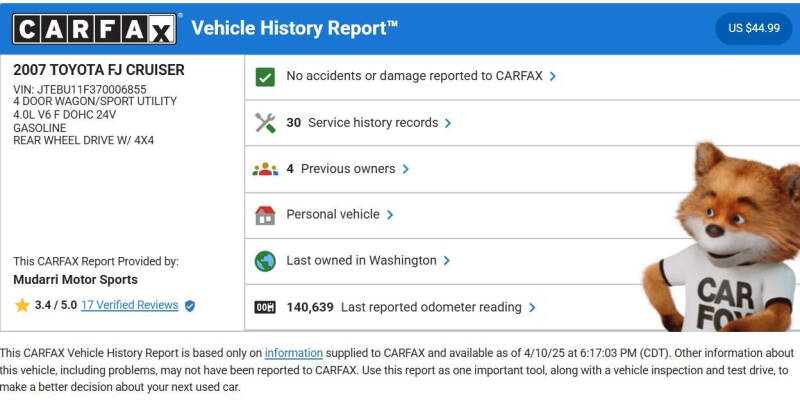Follow the information link in the disclaimer

click(293, 353)
